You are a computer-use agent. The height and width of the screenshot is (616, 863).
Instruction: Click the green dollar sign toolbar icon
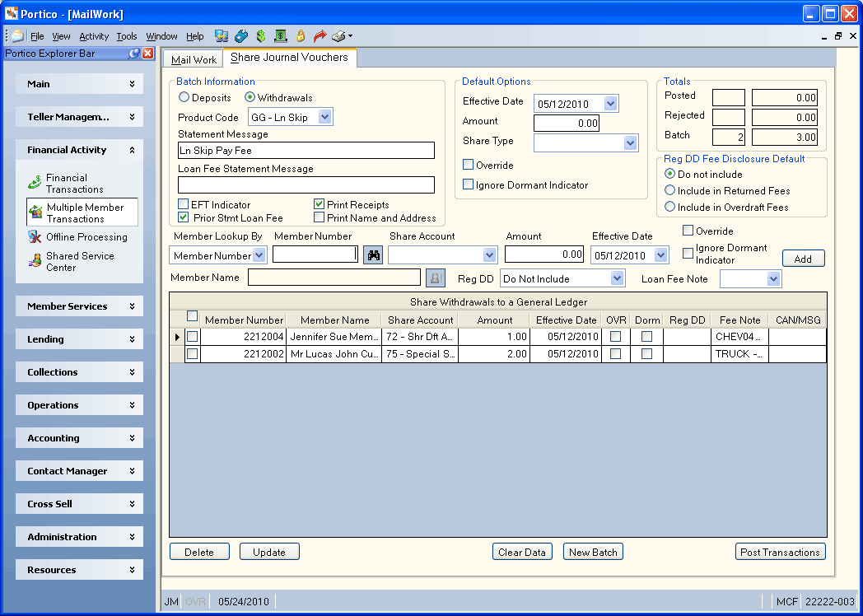click(261, 36)
